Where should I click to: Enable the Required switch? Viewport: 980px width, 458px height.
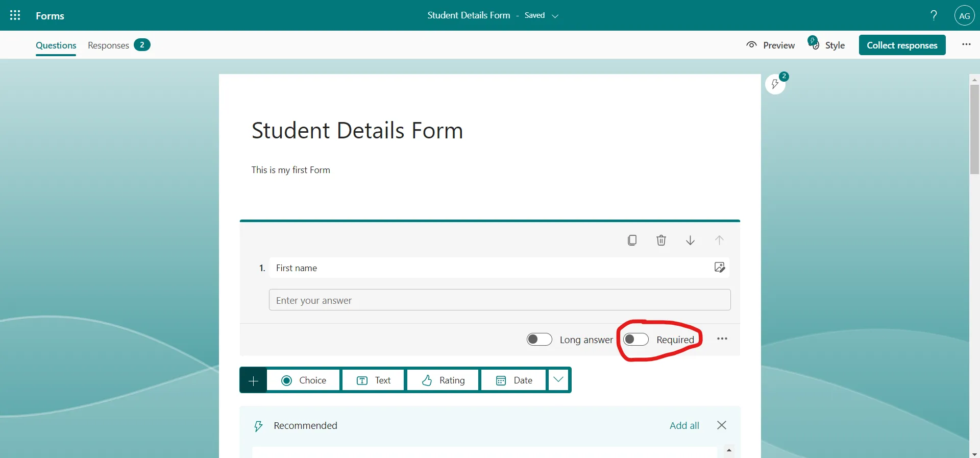coord(636,340)
